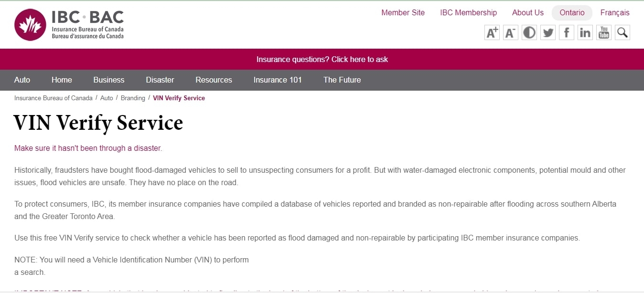The width and height of the screenshot is (644, 293).
Task: Expand the Auto navigation menu
Action: tap(22, 80)
